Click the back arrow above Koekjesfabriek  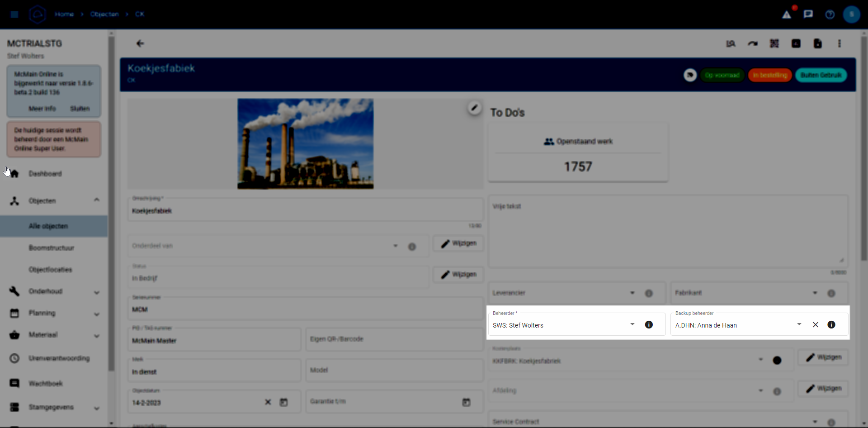pos(140,43)
